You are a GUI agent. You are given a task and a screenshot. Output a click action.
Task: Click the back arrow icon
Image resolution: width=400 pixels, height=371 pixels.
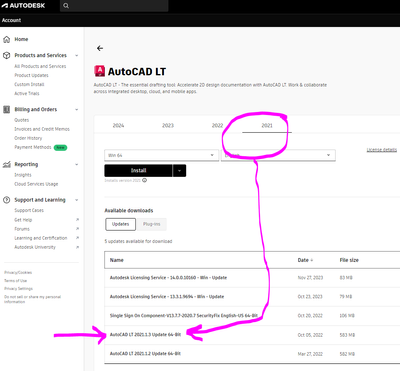[100, 48]
